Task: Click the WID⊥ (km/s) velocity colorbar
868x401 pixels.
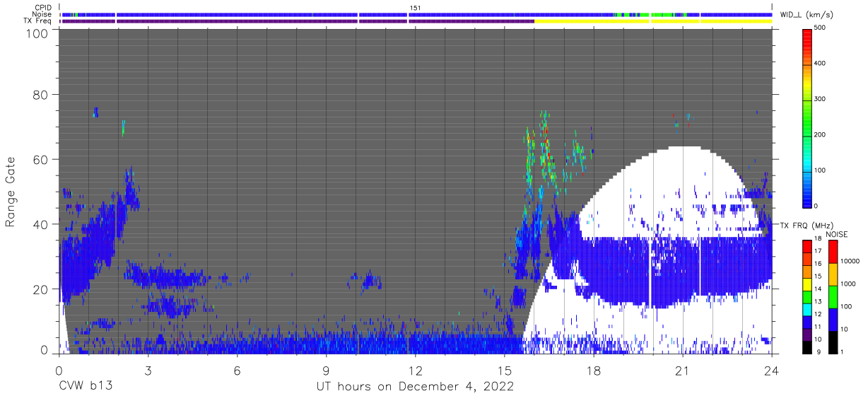Action: (x=807, y=117)
